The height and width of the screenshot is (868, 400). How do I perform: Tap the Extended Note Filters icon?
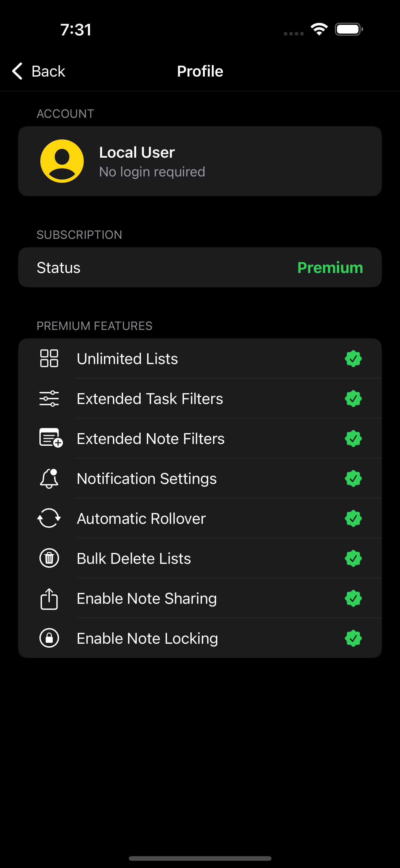click(x=51, y=438)
